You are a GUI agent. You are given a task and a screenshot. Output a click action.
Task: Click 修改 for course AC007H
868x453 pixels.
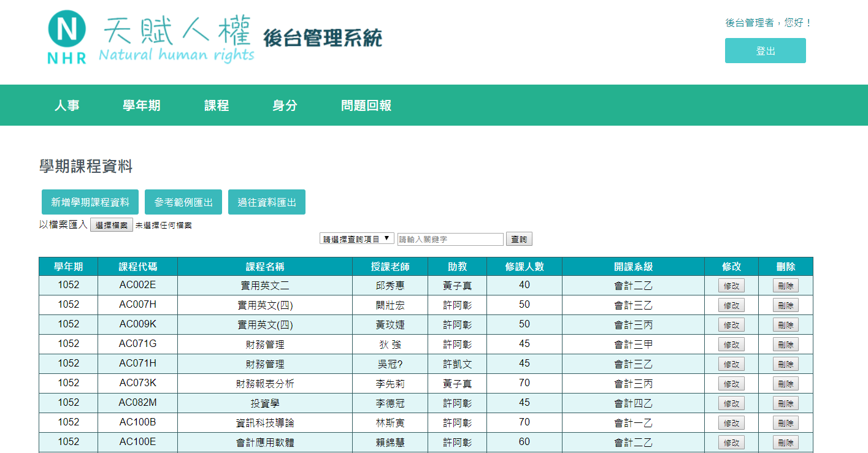click(x=731, y=305)
